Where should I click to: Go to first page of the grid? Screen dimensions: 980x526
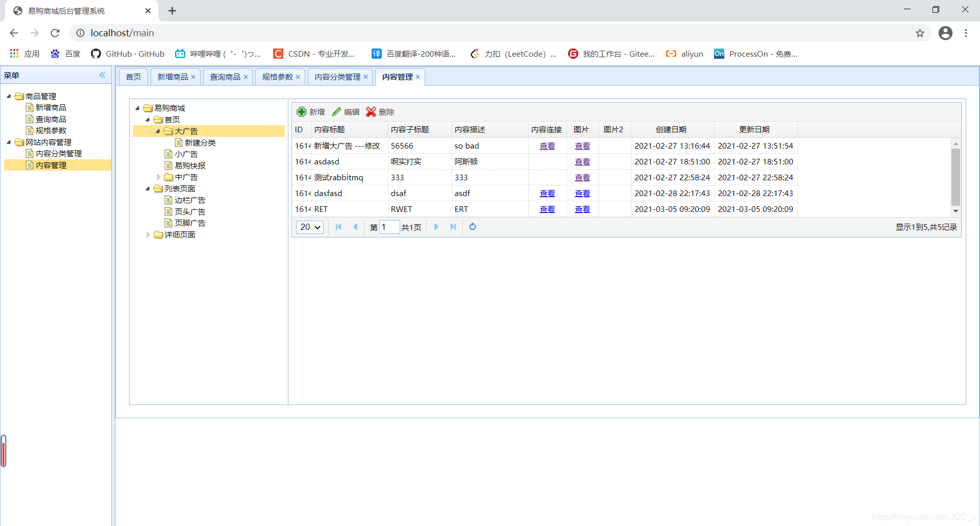coord(338,227)
